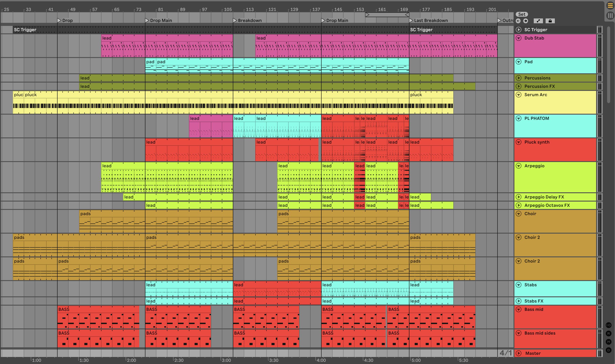Select the Choir track header
Screen dimensions: 615x364
[530, 214]
